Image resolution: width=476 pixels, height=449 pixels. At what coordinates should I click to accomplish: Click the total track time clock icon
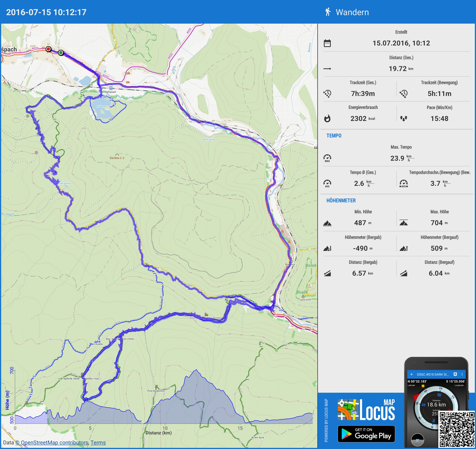(327, 94)
